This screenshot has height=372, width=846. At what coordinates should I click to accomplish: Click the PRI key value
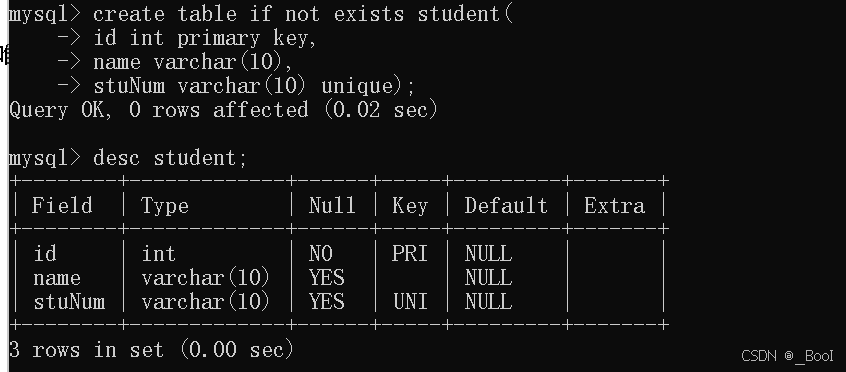pos(410,253)
